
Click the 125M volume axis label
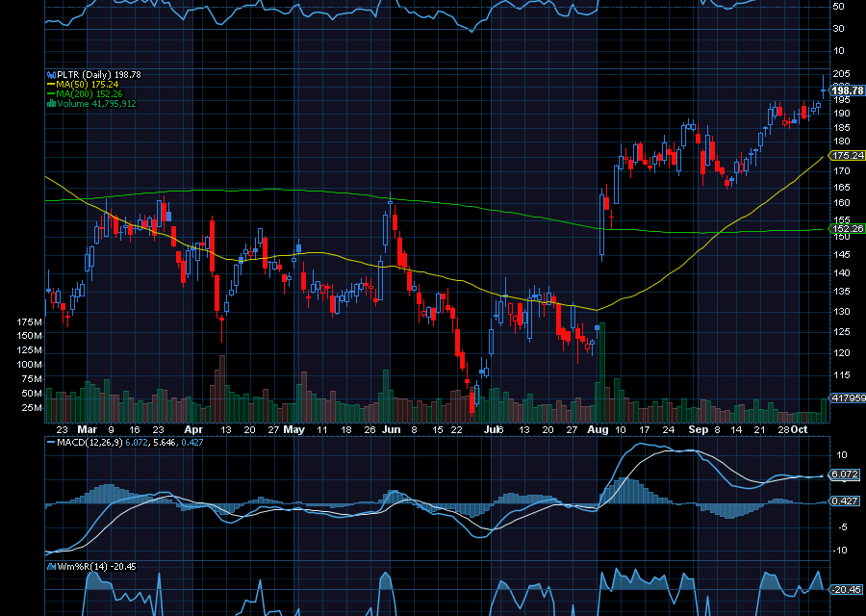tap(29, 350)
